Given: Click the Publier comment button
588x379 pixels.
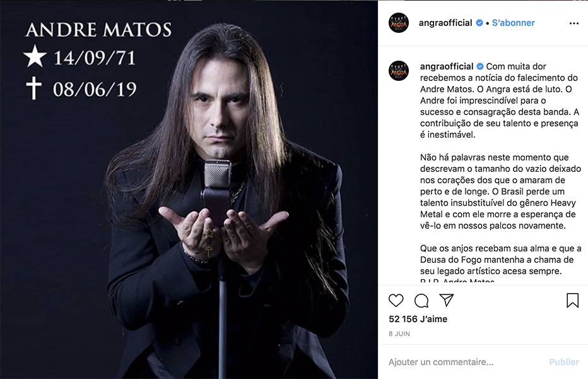Looking at the screenshot, I should (x=564, y=362).
